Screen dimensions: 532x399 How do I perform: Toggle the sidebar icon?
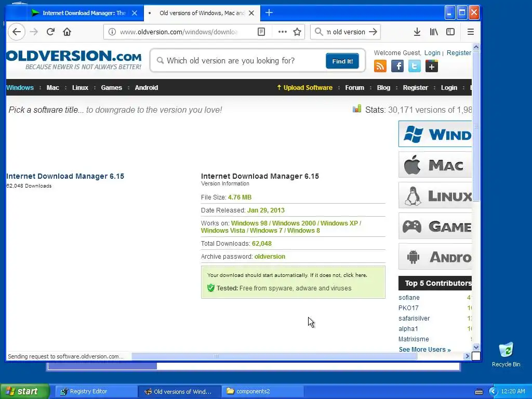pos(450,32)
